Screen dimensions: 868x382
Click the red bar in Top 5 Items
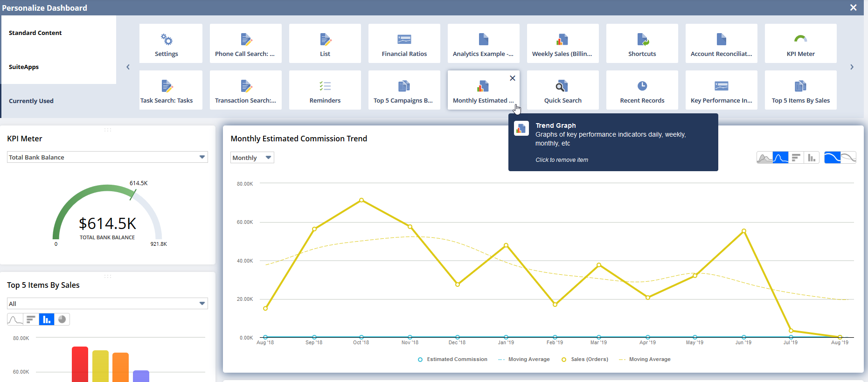point(80,364)
